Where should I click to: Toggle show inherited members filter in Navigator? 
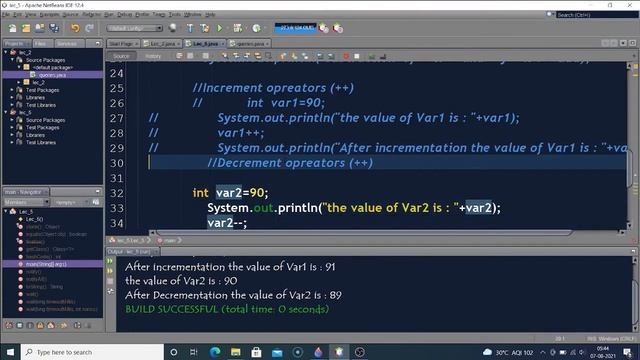click(9, 325)
